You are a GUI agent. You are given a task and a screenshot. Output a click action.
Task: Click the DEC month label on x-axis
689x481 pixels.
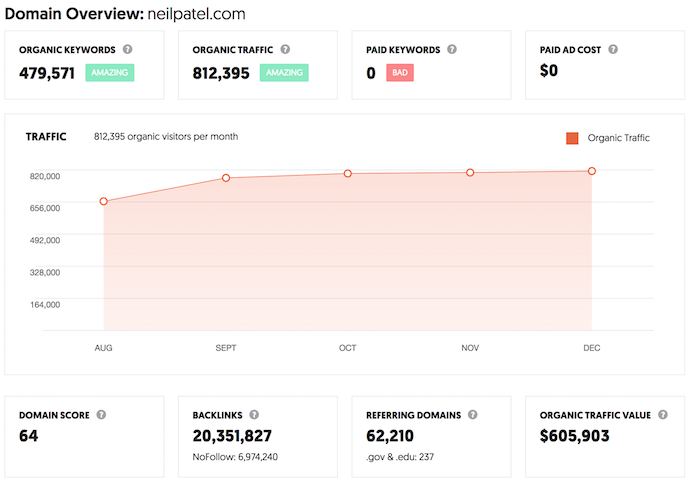592,348
